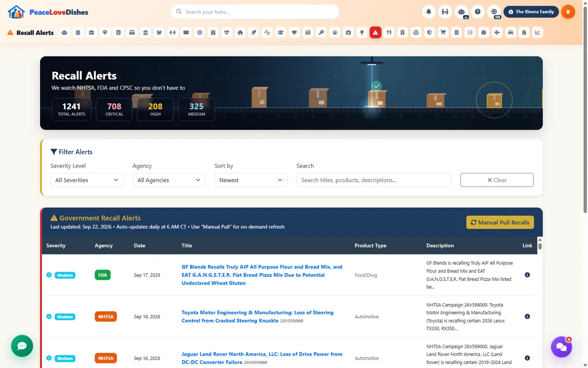Open the Sort by dropdown

coord(251,180)
